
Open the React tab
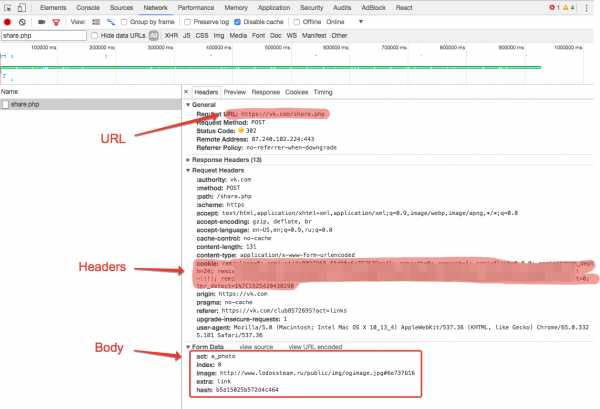[404, 8]
